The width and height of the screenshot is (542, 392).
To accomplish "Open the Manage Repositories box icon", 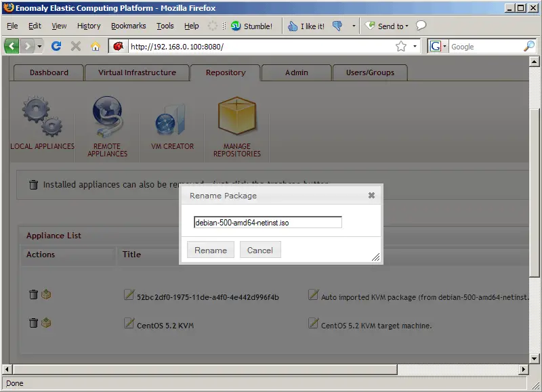I will [236, 116].
